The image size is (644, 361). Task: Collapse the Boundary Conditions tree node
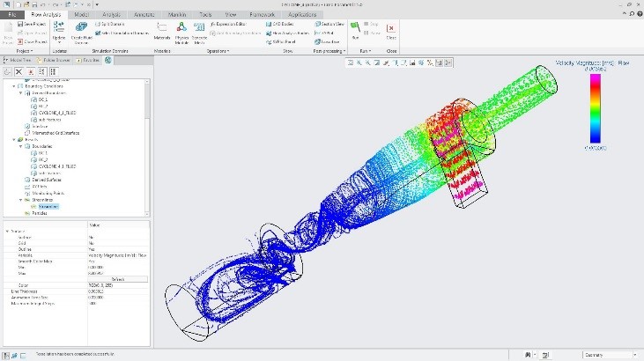tap(15, 85)
